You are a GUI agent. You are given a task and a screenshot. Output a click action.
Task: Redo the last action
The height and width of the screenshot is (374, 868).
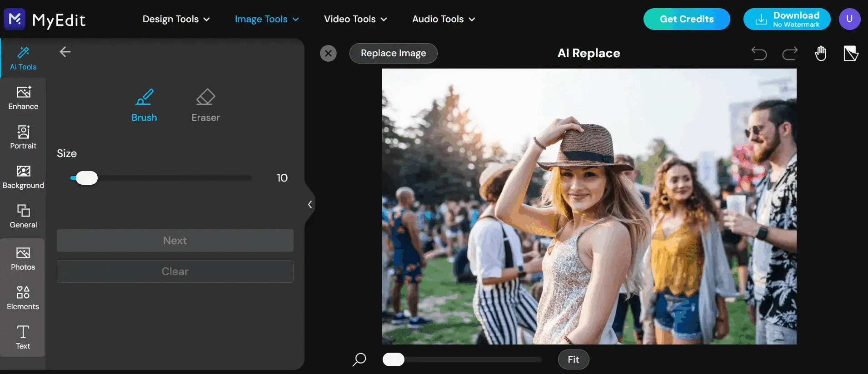790,54
